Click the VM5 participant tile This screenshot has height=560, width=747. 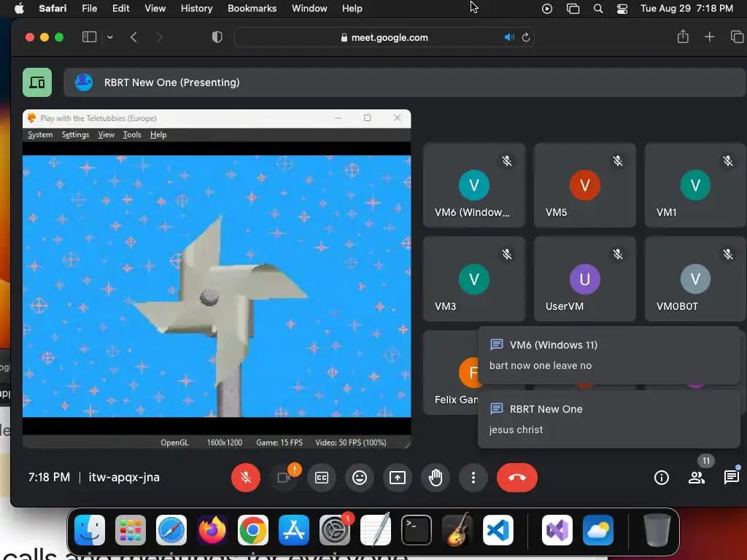point(585,185)
